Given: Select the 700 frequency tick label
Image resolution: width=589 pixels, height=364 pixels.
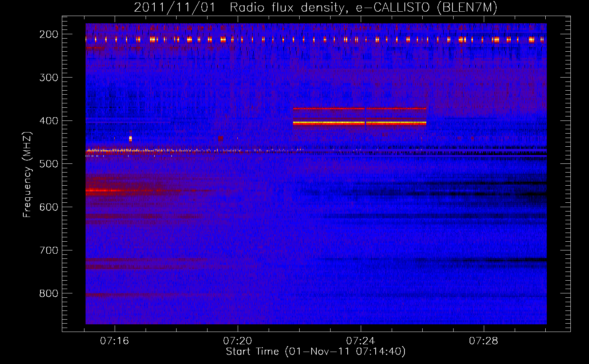Looking at the screenshot, I should (49, 250).
